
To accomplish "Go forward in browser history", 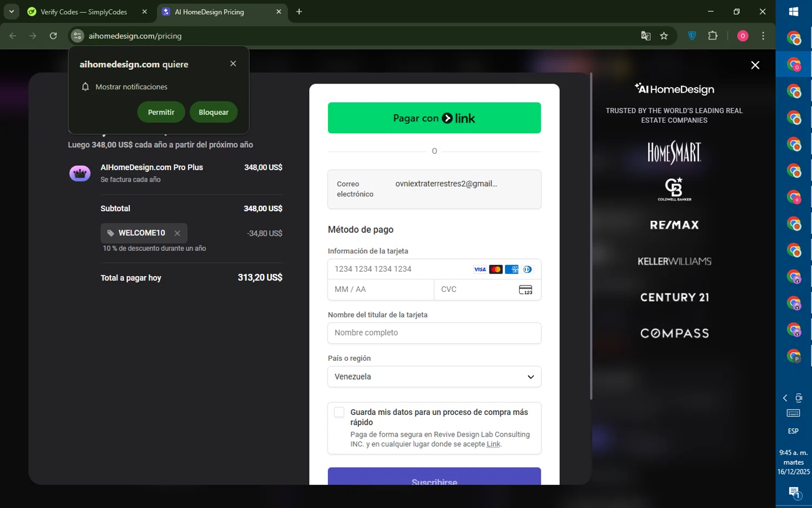I will (33, 36).
